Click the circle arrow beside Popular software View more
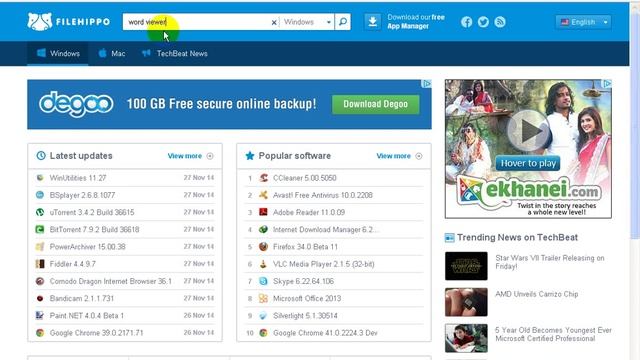The image size is (640, 360). [x=419, y=156]
